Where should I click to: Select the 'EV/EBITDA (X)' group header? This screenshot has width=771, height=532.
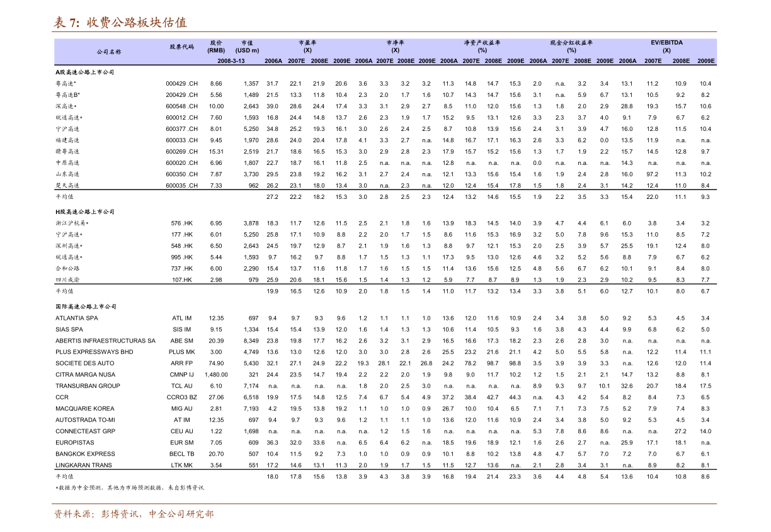666,47
